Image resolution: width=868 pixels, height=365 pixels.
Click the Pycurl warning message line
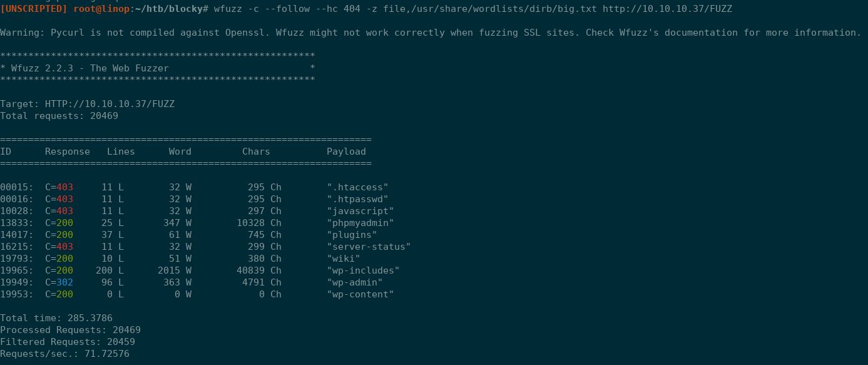coord(431,33)
